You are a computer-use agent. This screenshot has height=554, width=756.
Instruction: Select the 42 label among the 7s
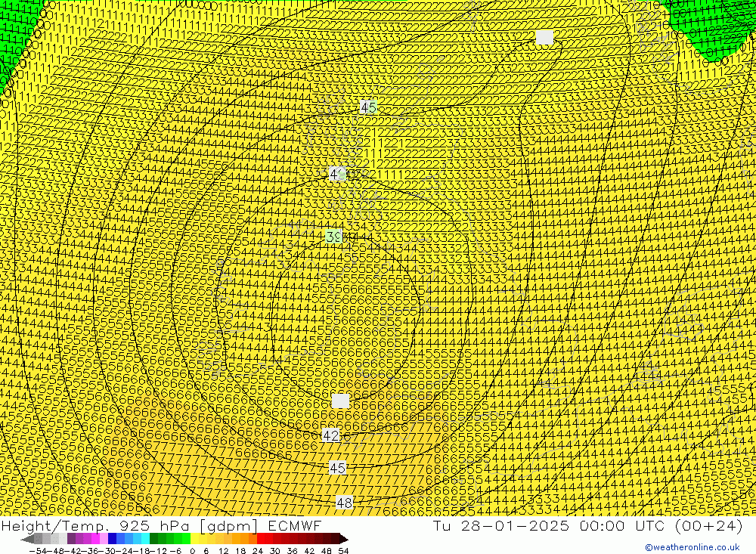331,436
